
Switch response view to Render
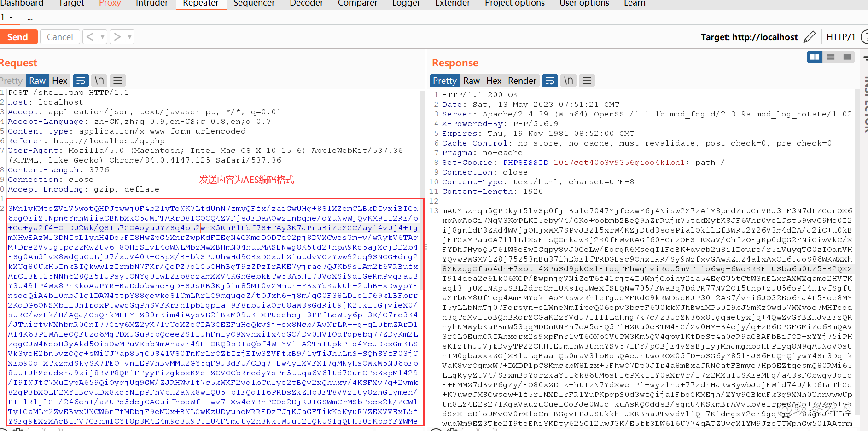coord(522,81)
